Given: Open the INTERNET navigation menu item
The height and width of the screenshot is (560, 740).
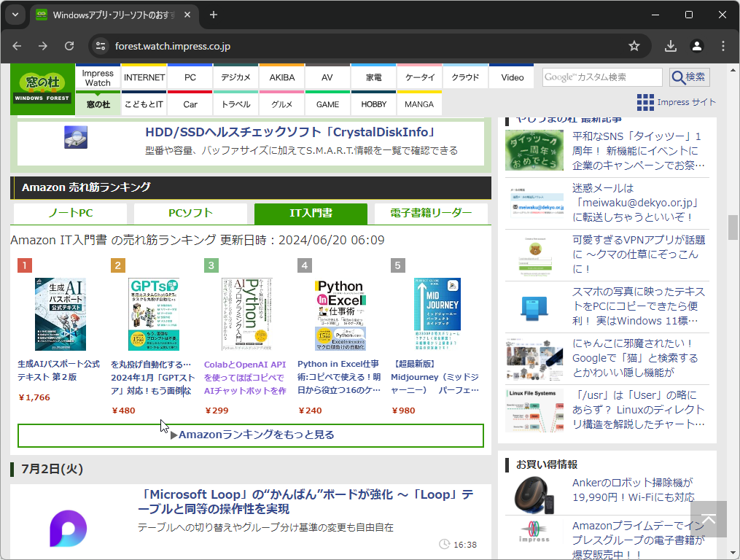Looking at the screenshot, I should (x=144, y=77).
